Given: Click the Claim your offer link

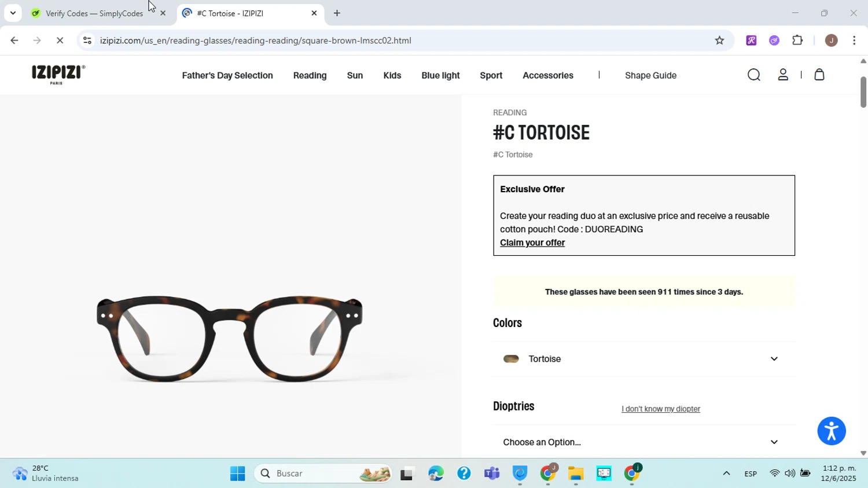Looking at the screenshot, I should click(x=532, y=243).
